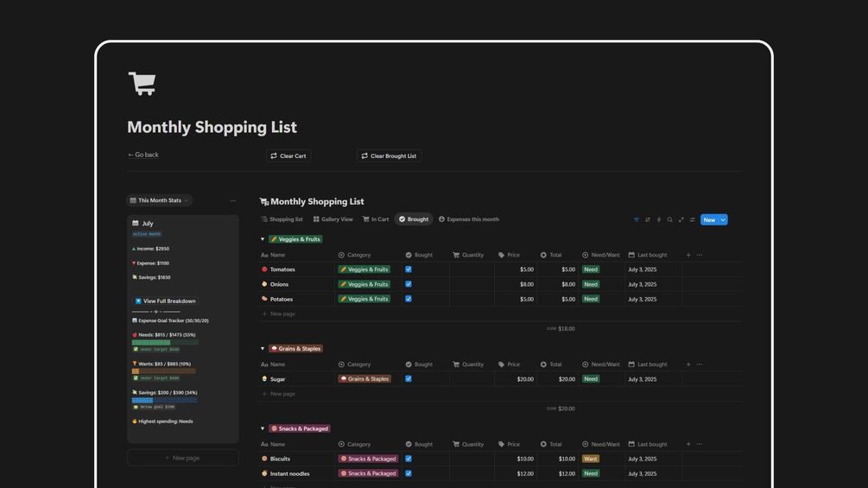Viewport: 868px width, 488px height.
Task: Open three-dot menu in Veggies & Fruits header
Action: pos(700,255)
